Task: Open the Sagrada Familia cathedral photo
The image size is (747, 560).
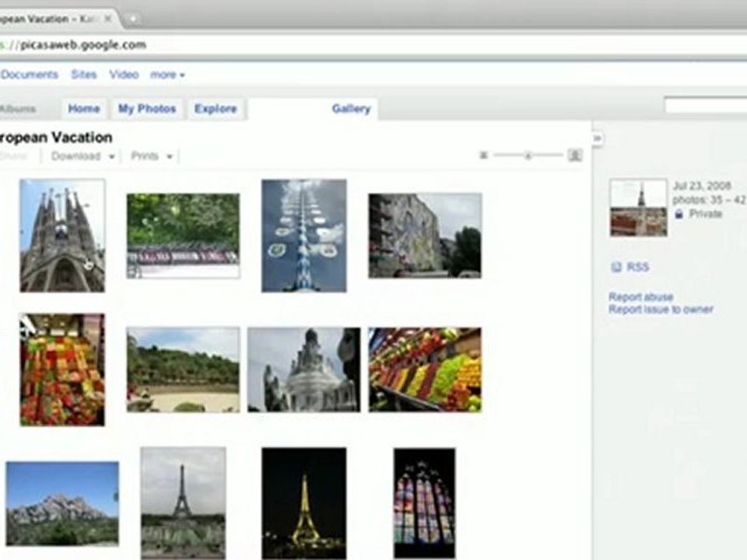Action: [x=62, y=236]
